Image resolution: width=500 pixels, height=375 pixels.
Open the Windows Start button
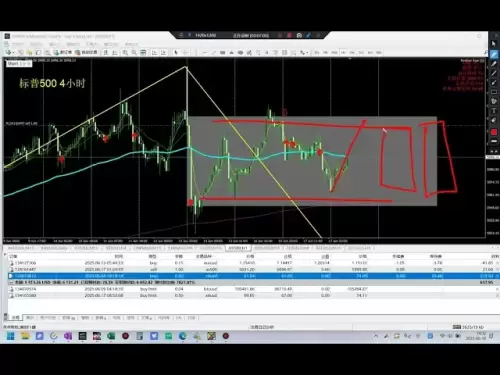point(11,336)
